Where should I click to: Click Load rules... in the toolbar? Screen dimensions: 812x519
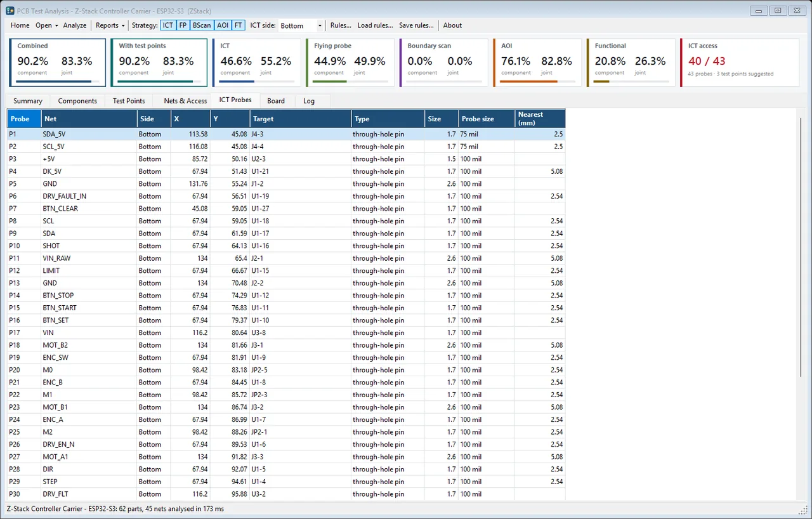point(375,25)
